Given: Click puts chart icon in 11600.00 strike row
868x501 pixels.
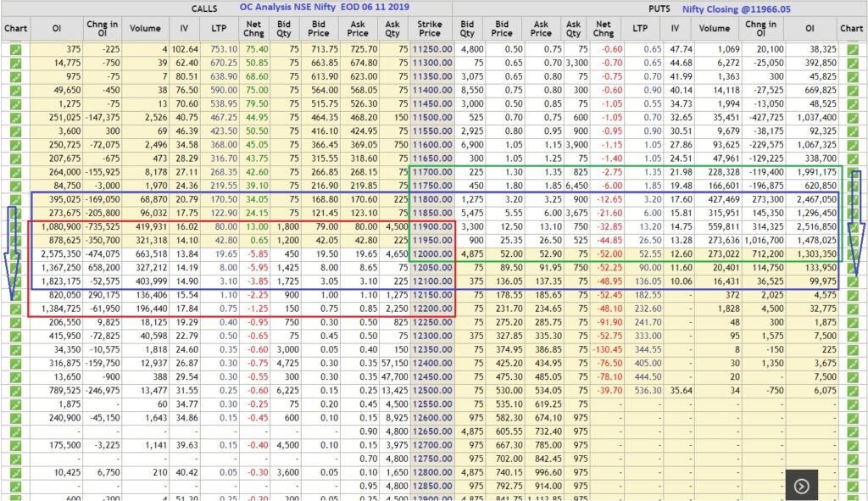Looking at the screenshot, I should click(x=852, y=144).
